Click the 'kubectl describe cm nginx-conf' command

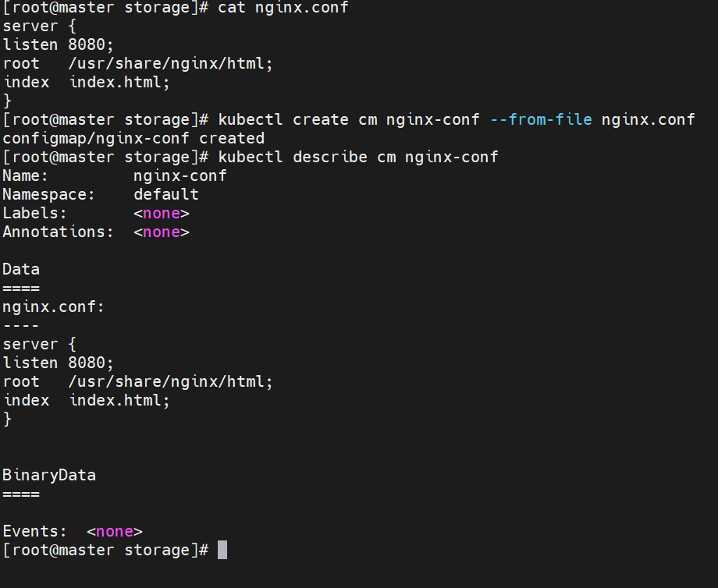coord(358,158)
